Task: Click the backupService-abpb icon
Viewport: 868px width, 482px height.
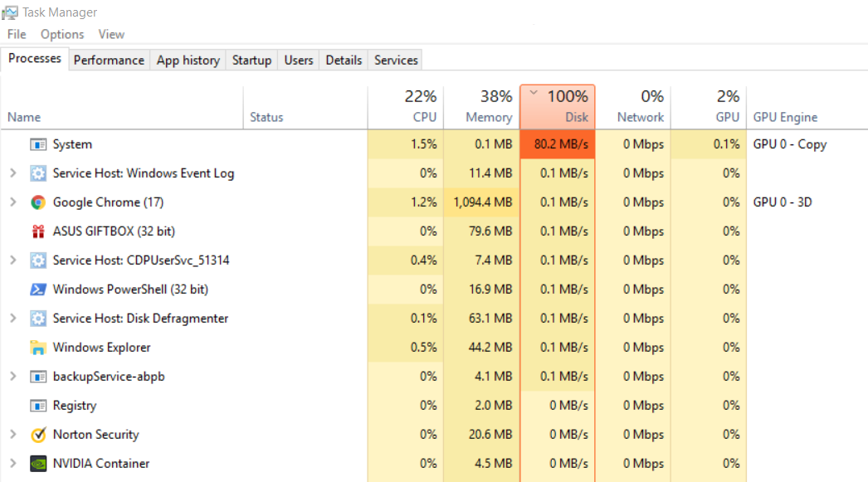Action: (38, 377)
